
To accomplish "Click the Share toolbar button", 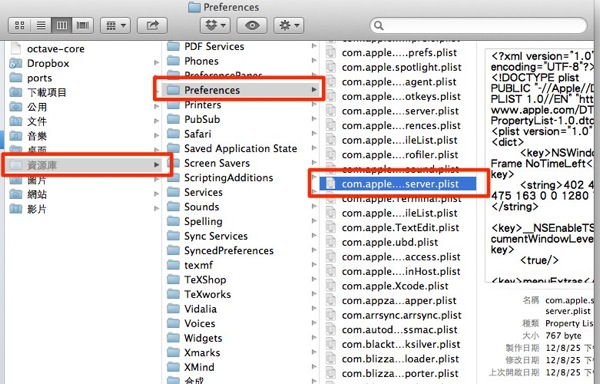I will [x=152, y=26].
